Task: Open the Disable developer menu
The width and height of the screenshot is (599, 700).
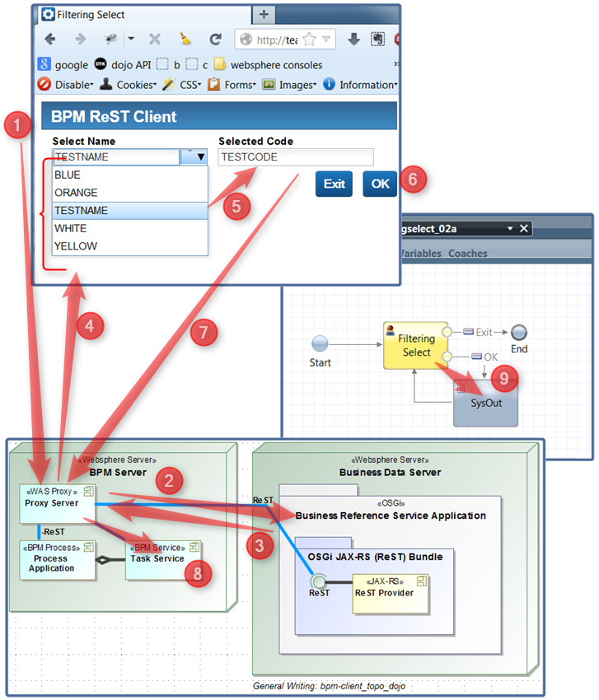Action: point(66,84)
